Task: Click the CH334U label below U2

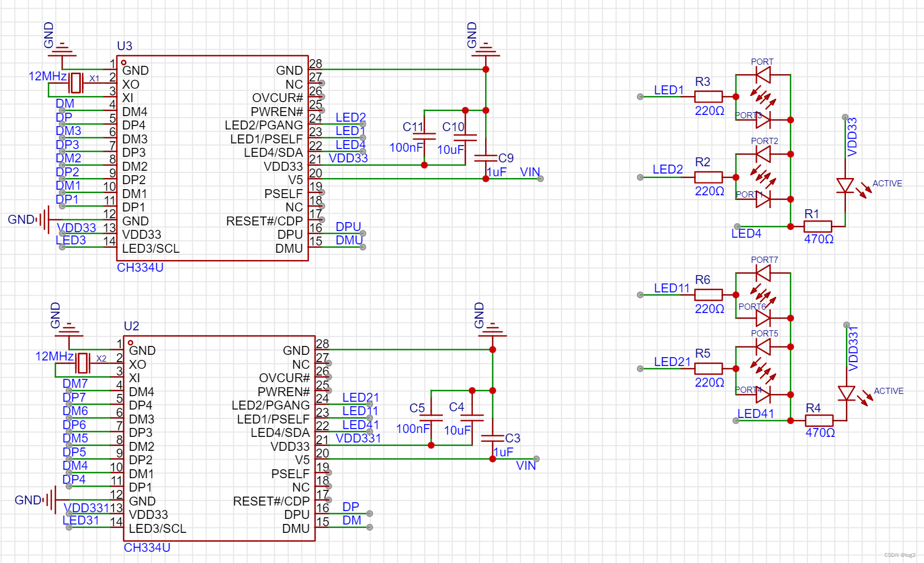Action: 147,547
